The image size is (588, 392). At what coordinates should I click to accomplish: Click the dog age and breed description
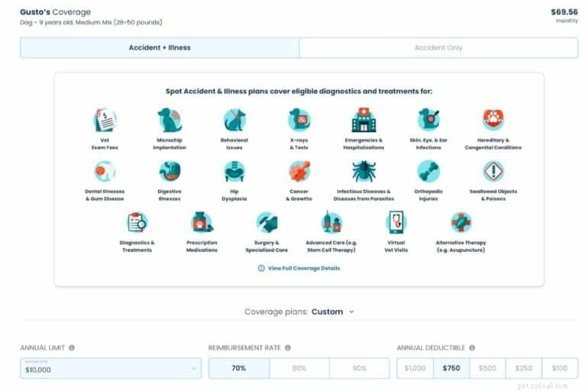click(x=91, y=22)
